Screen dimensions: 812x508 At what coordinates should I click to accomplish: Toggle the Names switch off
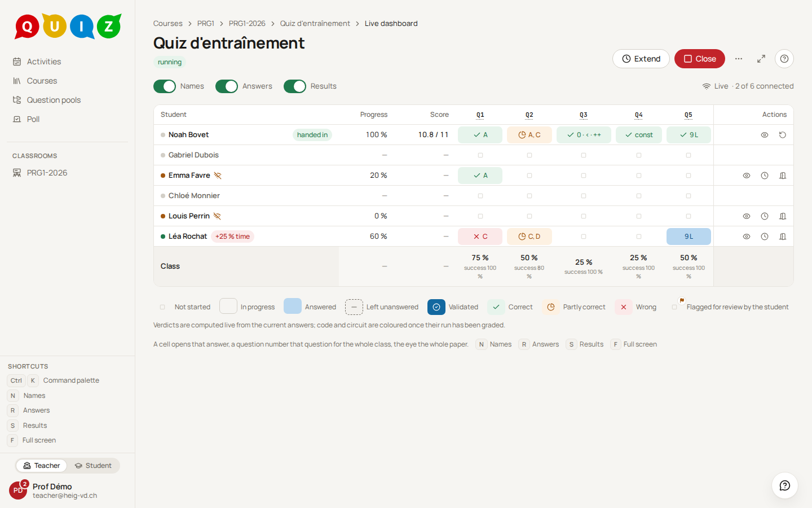(x=165, y=86)
